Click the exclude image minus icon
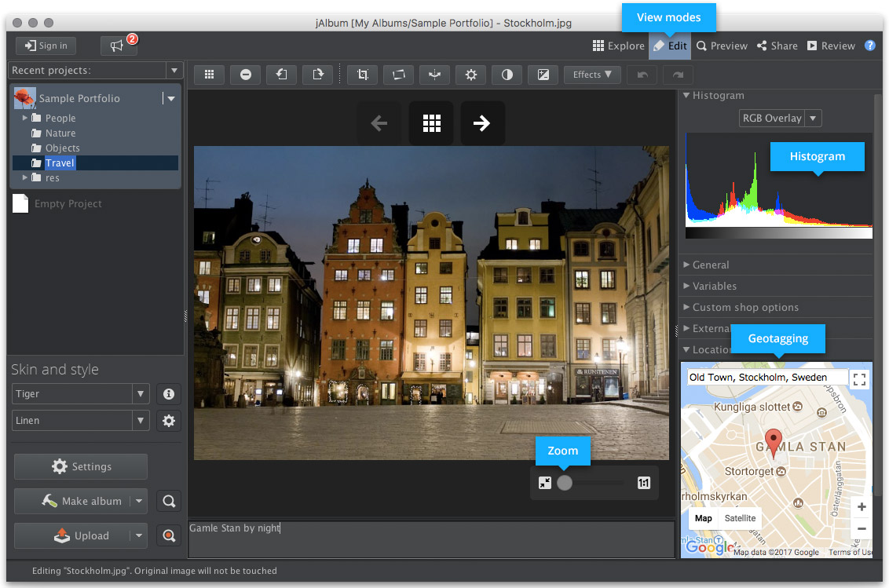This screenshot has width=889, height=588. (246, 75)
